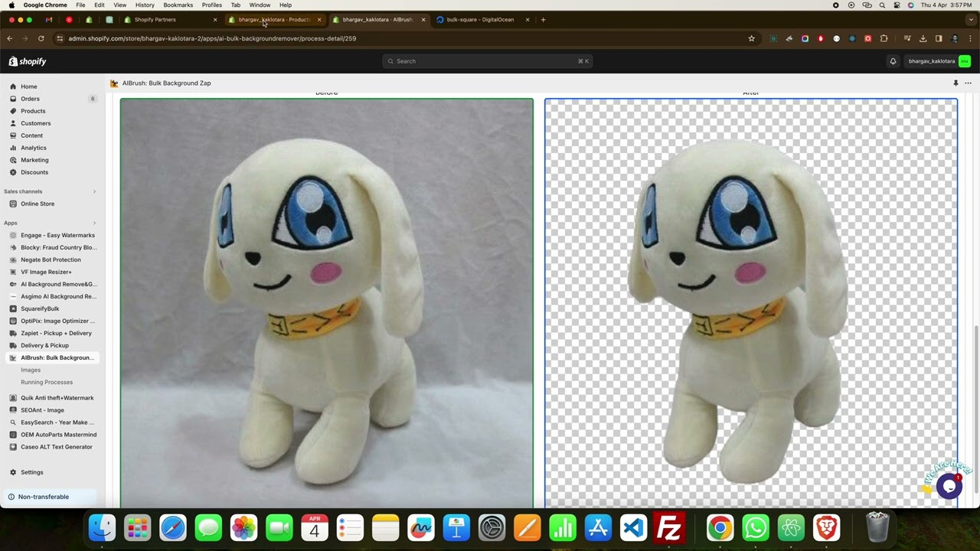Image resolution: width=980 pixels, height=551 pixels.
Task: Select AIBrush: Bulk Background app in sidebar
Action: (57, 357)
